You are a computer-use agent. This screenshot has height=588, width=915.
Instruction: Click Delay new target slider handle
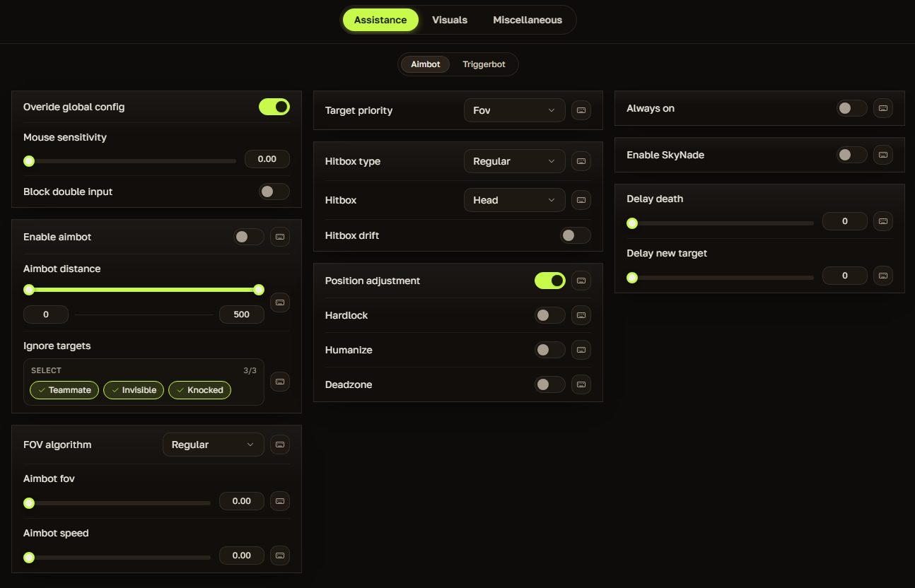click(x=632, y=278)
